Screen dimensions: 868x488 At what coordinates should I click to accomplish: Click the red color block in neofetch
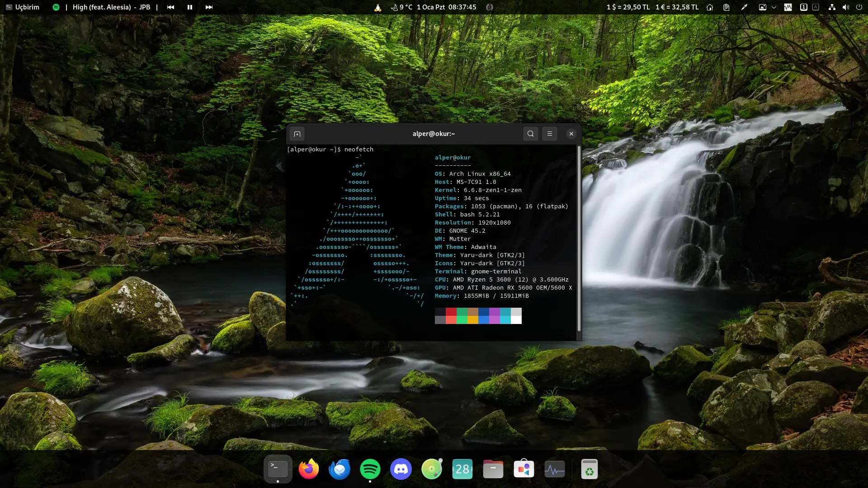[451, 312]
